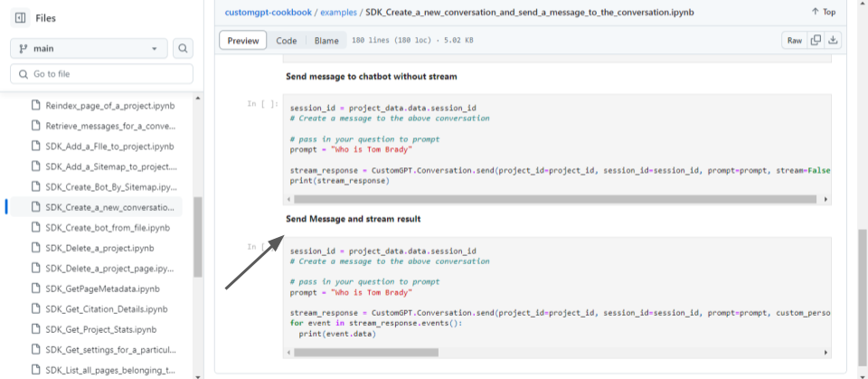The height and width of the screenshot is (379, 868).
Task: Open SDK_Get_settings_for_a_particul... file
Action: (x=110, y=350)
